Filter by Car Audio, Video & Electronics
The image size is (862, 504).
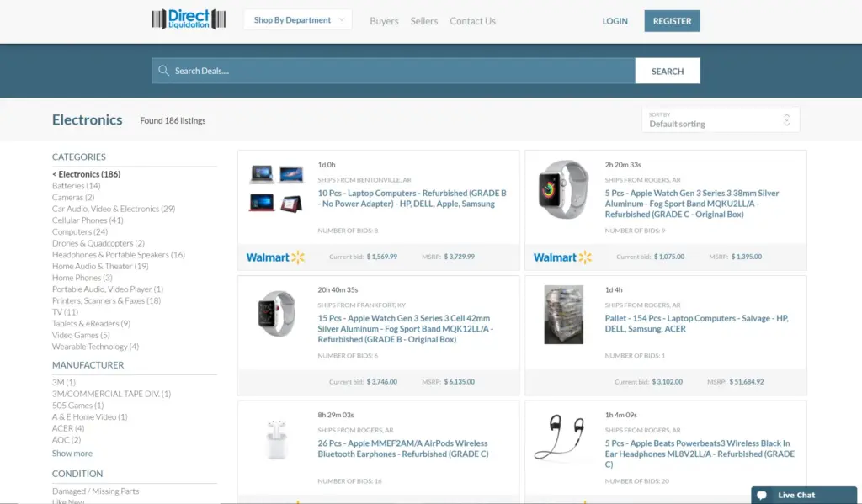(x=114, y=209)
